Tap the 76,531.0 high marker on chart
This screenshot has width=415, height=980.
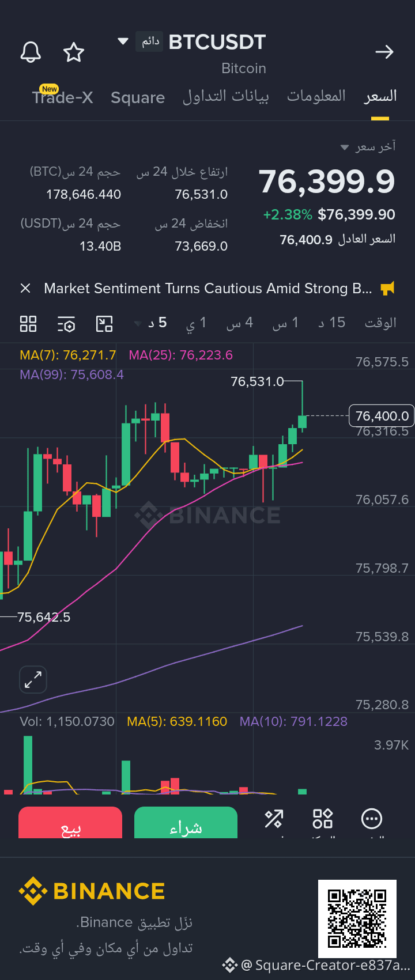pos(257,381)
